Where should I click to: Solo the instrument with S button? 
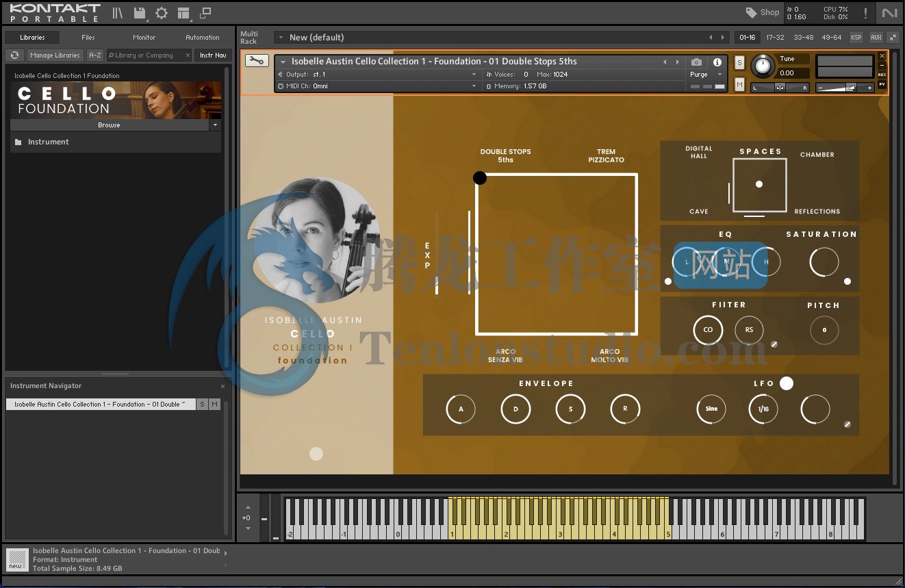pyautogui.click(x=739, y=63)
